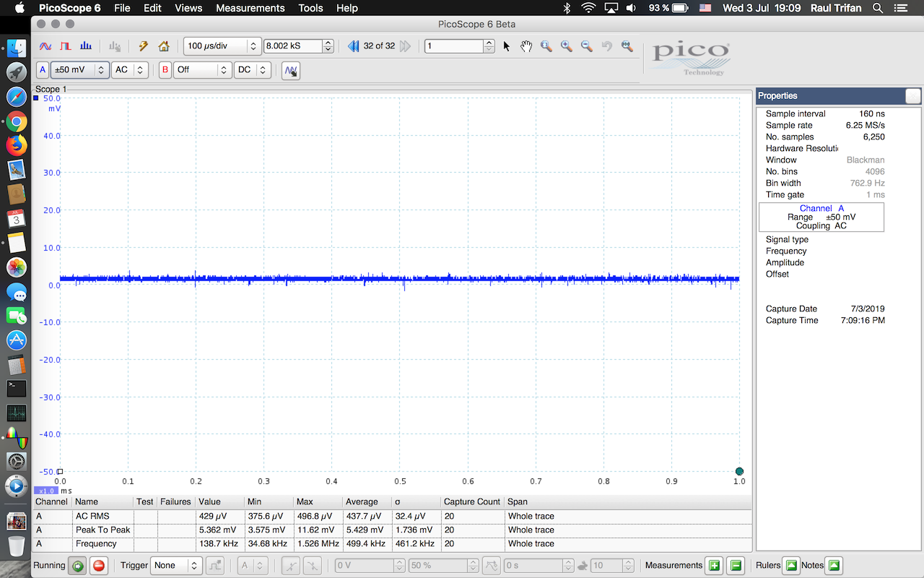Screen dimensions: 924x578
Task: Delete measurement with green minus
Action: 736,566
